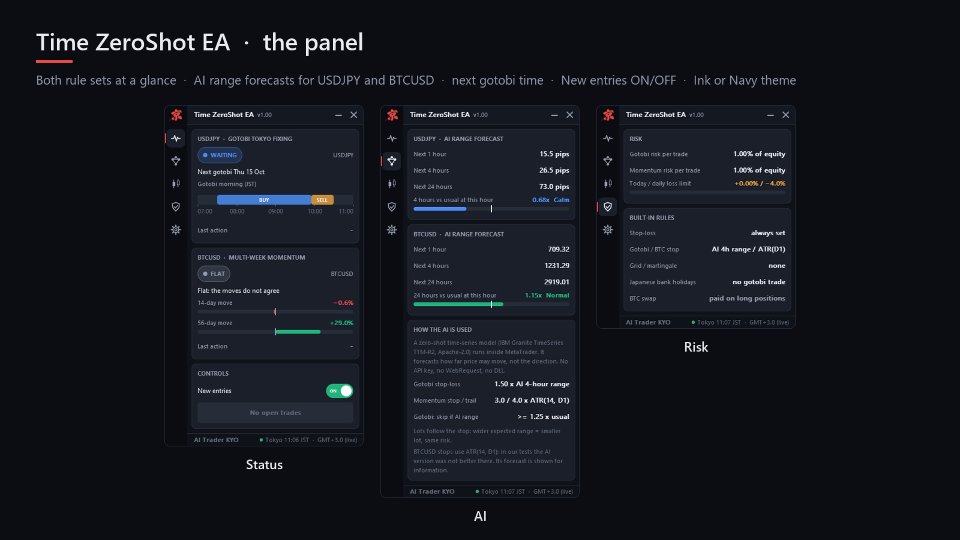Click 'no gotobi trade' holiday rule value
This screenshot has height=540, width=960.
(759, 282)
